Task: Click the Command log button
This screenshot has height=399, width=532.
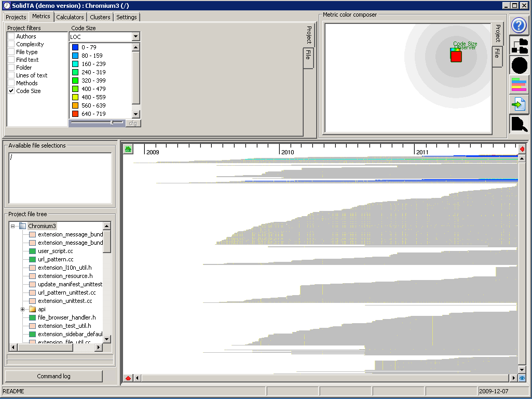Action: tap(53, 376)
